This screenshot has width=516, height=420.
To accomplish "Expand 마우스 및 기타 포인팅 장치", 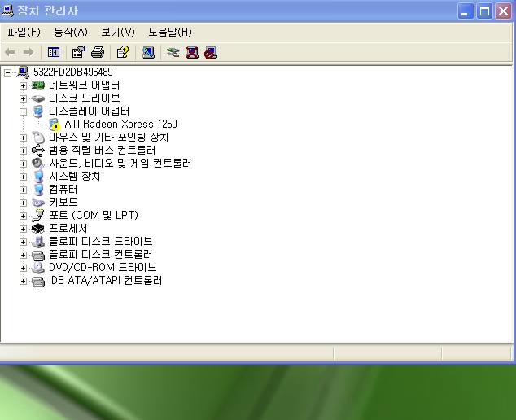I will (x=23, y=138).
